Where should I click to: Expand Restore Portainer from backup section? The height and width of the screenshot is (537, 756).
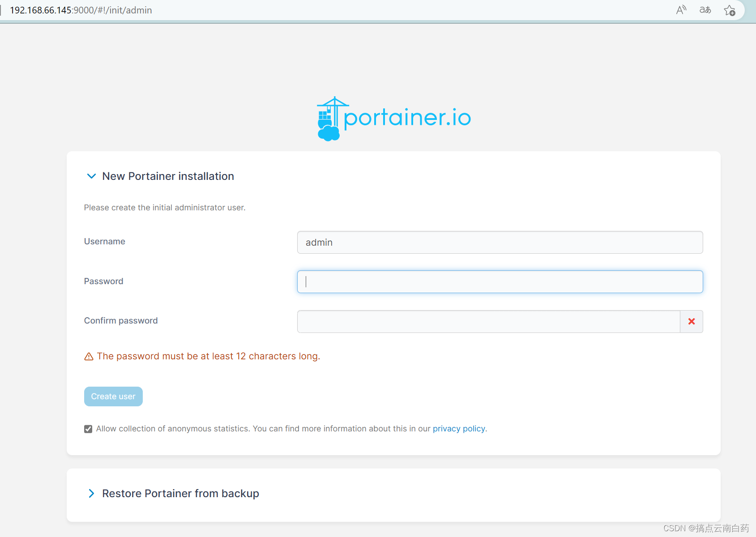(91, 494)
